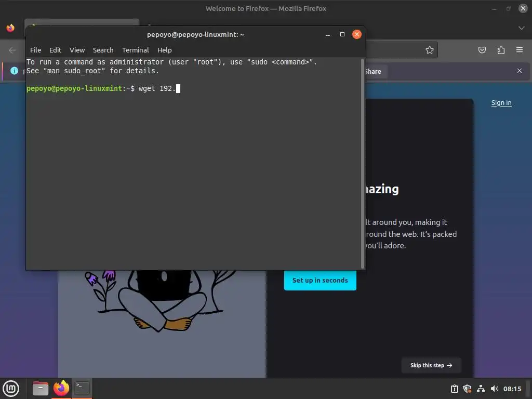Open the update manager tray icon
The image size is (532, 399).
pyautogui.click(x=454, y=389)
